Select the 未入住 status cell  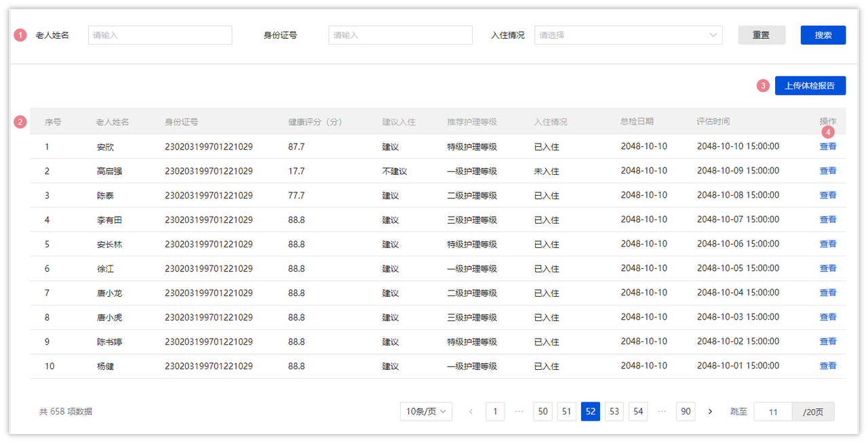pyautogui.click(x=547, y=171)
